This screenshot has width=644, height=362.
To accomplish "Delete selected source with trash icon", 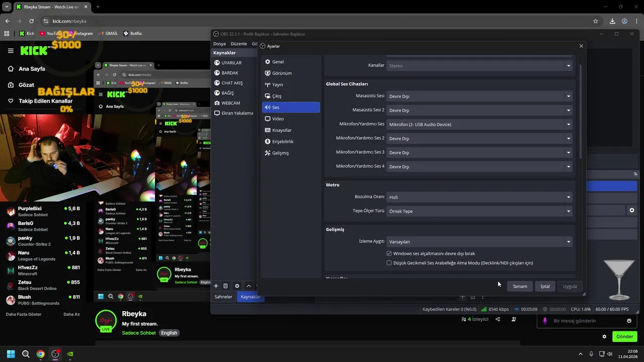I will [x=225, y=286].
